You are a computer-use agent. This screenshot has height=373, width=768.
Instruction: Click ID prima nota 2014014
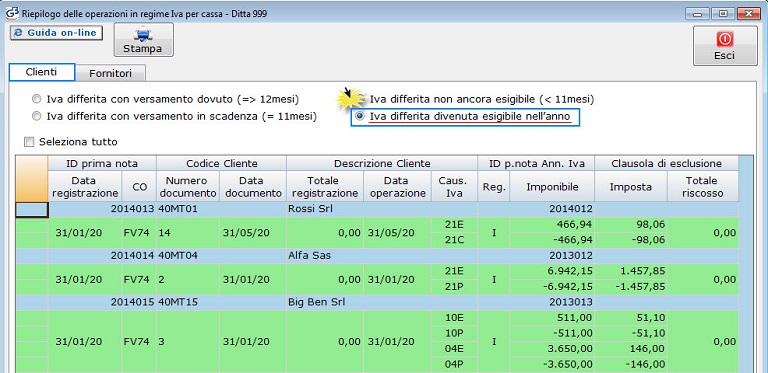click(132, 256)
